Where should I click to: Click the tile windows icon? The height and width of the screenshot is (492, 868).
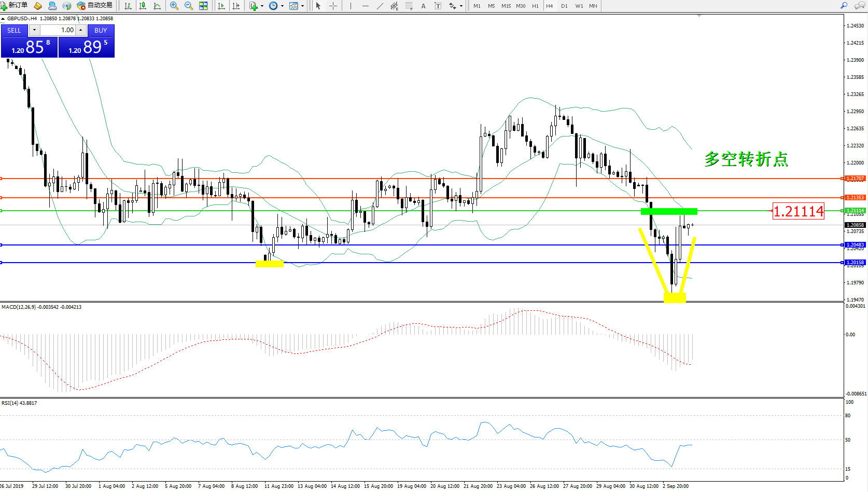(203, 6)
